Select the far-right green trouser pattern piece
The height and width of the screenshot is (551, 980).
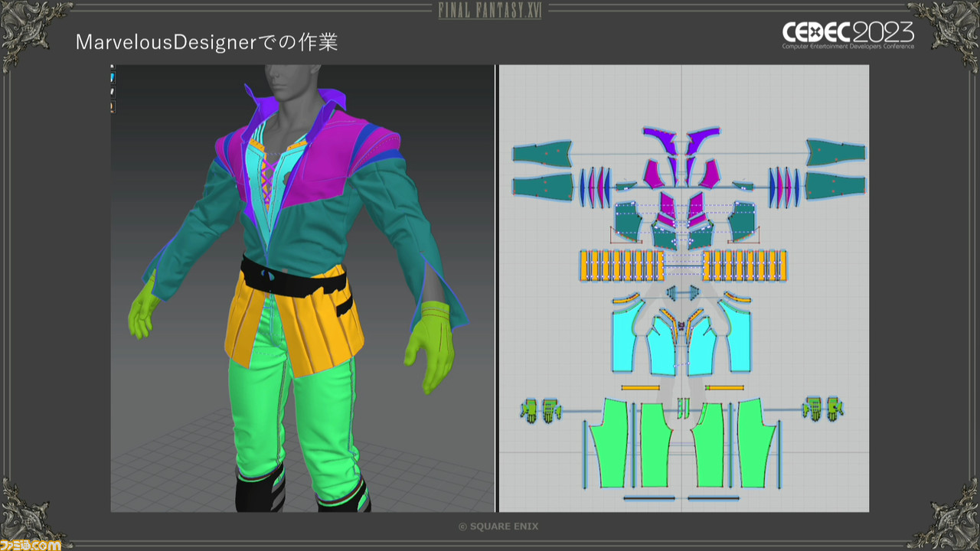(756, 442)
